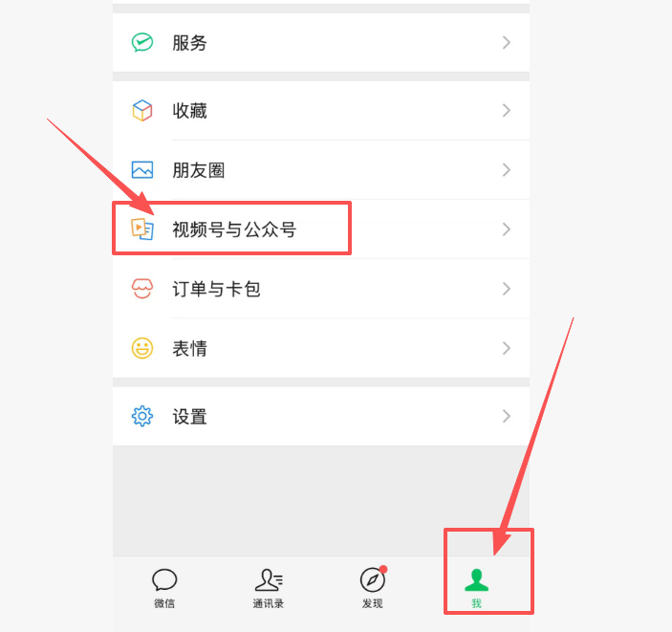Tap the 朋友圈 picture icon
672x632 pixels.
coord(142,170)
